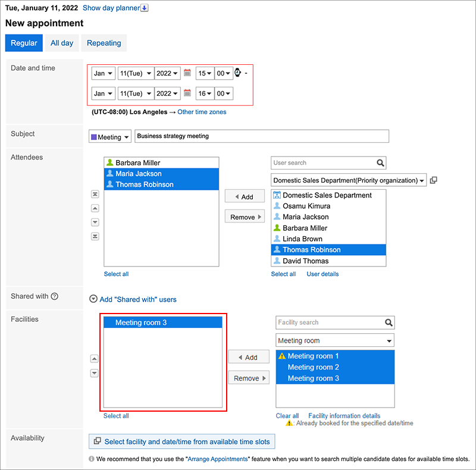Image resolution: width=476 pixels, height=470 pixels.
Task: Click Add button for facilities
Action: (249, 357)
